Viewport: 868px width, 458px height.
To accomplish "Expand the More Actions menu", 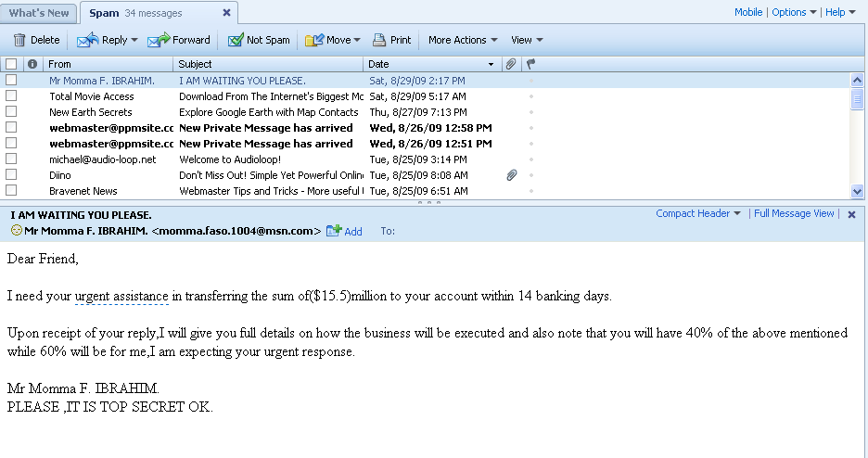I will point(463,40).
